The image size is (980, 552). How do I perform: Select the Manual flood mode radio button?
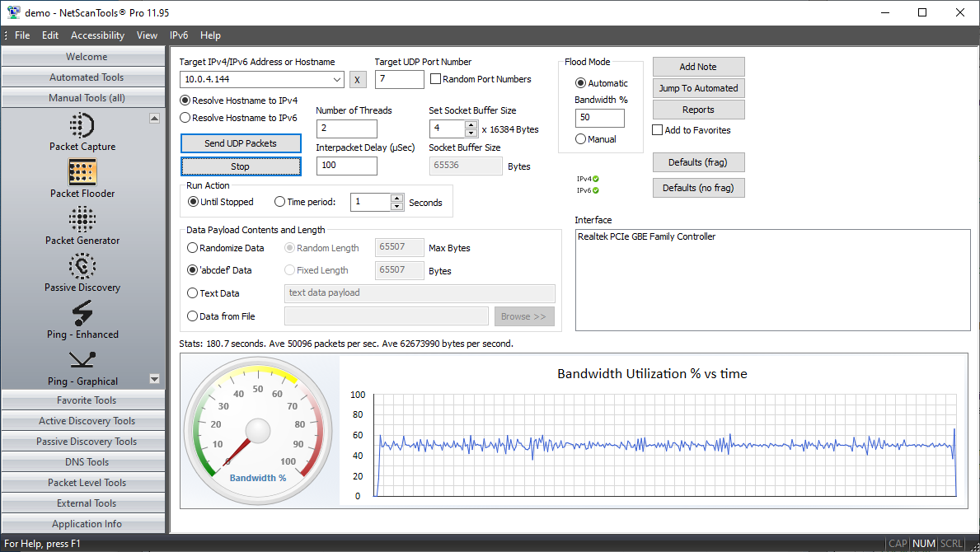(581, 139)
